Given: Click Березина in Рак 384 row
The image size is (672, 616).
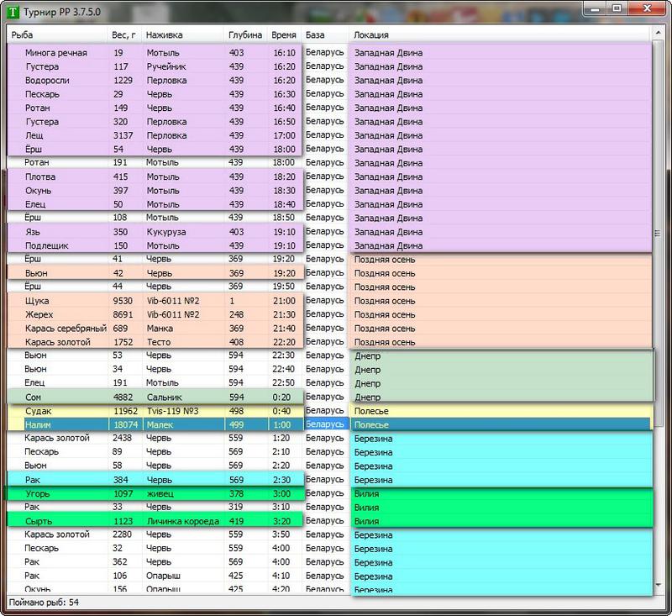Looking at the screenshot, I should coord(374,480).
